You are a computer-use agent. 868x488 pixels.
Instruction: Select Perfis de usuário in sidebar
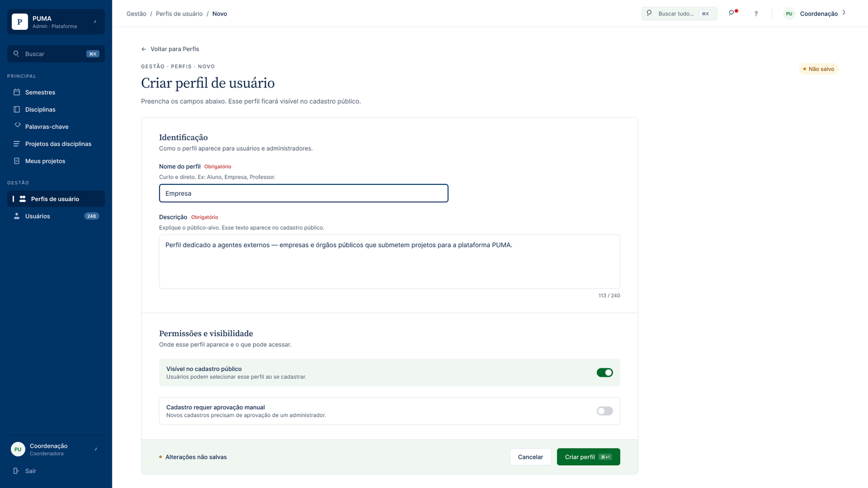(x=56, y=199)
